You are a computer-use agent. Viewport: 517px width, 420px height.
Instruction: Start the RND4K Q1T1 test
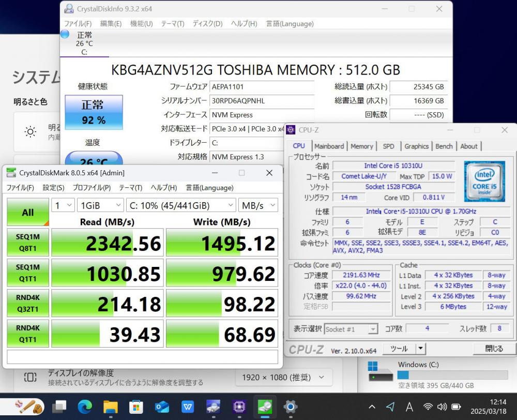[28, 334]
